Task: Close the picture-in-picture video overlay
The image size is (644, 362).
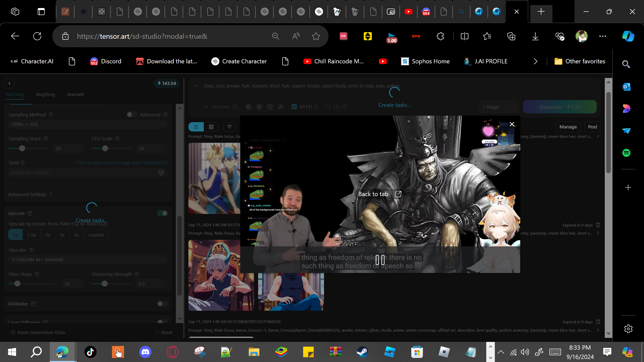Action: pyautogui.click(x=512, y=124)
